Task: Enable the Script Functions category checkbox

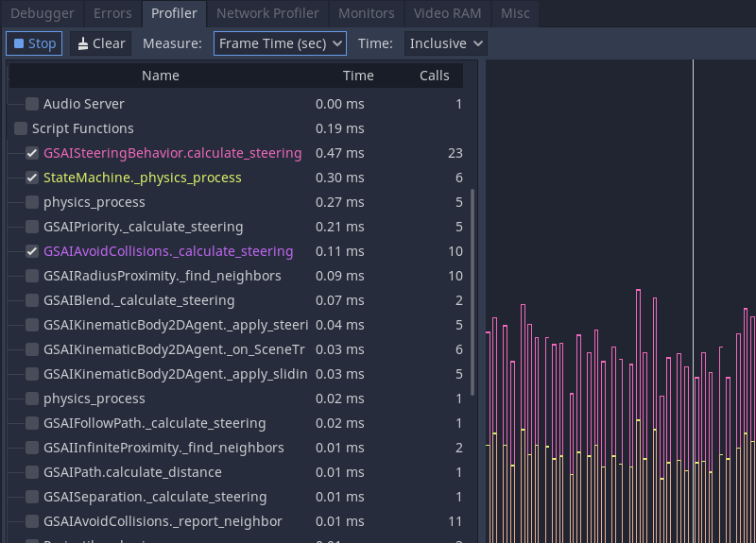Action: 21,128
